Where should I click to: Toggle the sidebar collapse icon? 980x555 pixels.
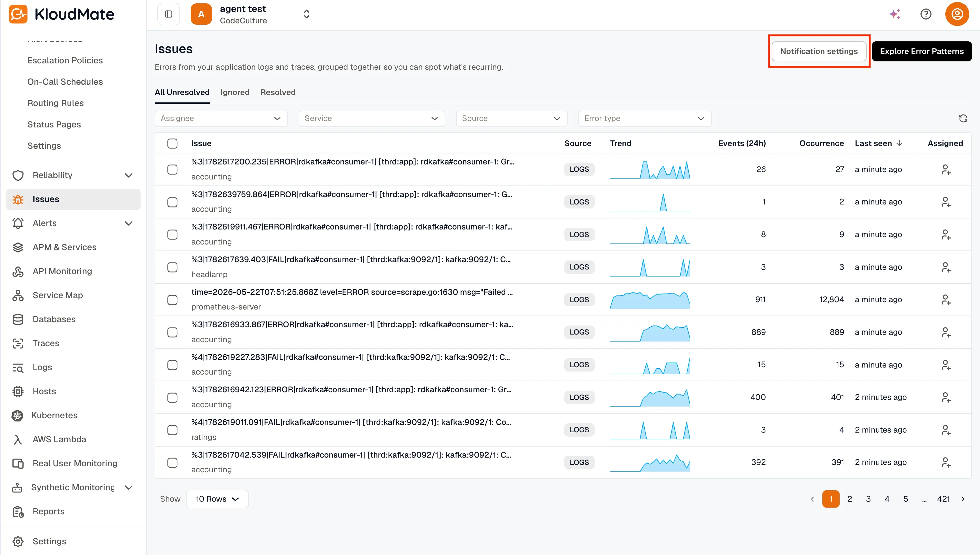(169, 14)
